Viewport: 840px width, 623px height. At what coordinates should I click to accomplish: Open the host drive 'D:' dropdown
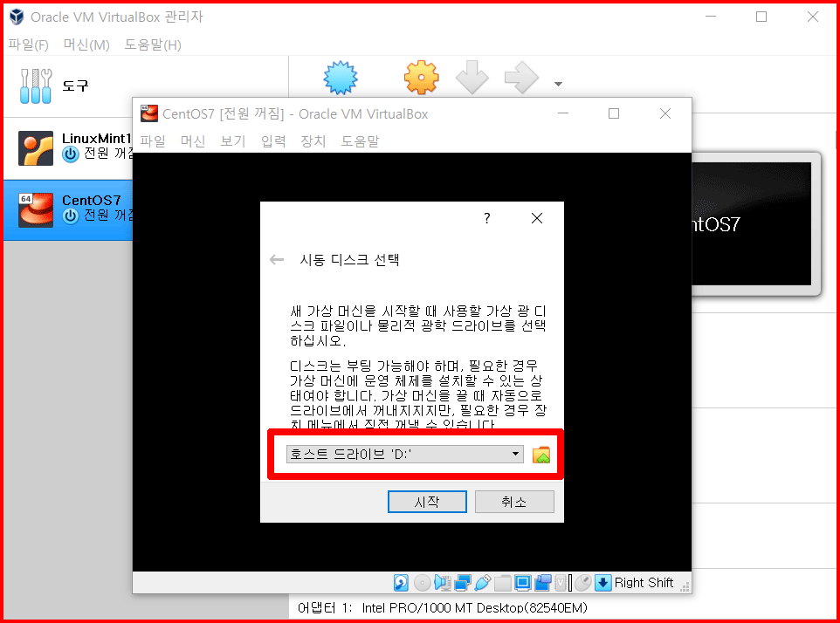tap(405, 455)
